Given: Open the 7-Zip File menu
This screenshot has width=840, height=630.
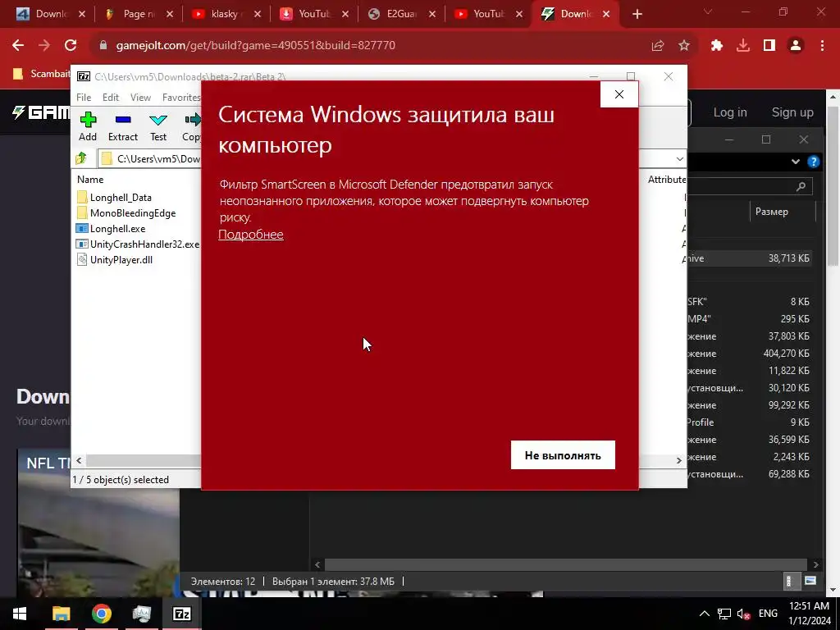Looking at the screenshot, I should (x=84, y=97).
